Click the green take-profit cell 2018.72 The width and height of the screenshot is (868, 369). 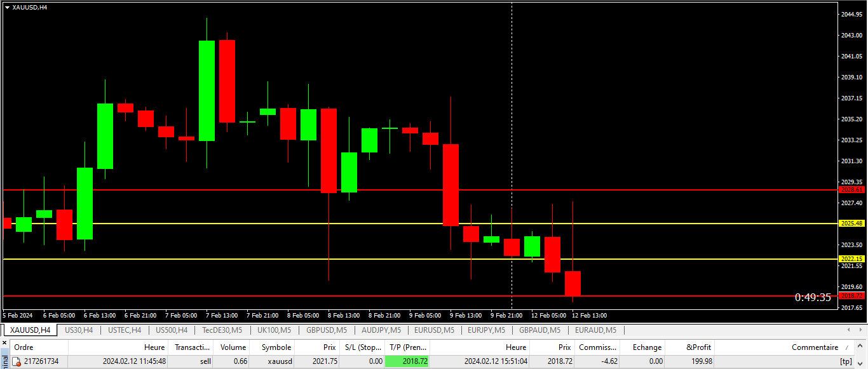[407, 361]
